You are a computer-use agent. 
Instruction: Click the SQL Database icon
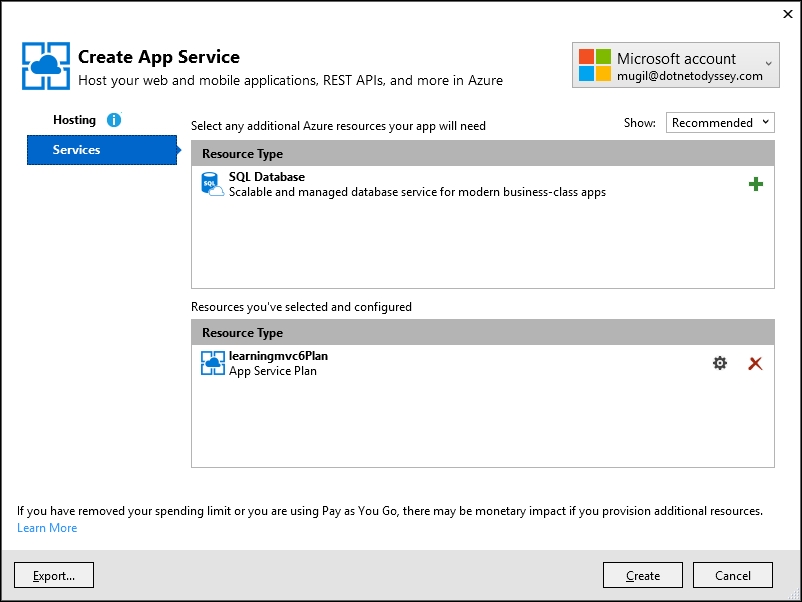pos(212,184)
